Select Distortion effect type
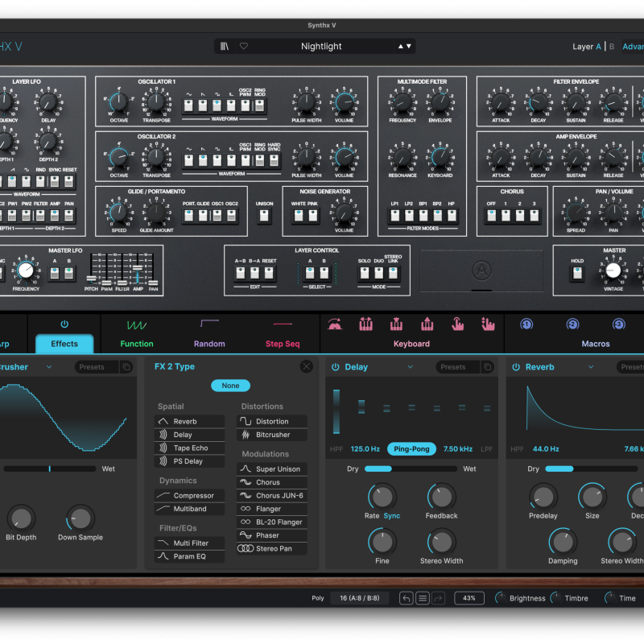 click(272, 421)
